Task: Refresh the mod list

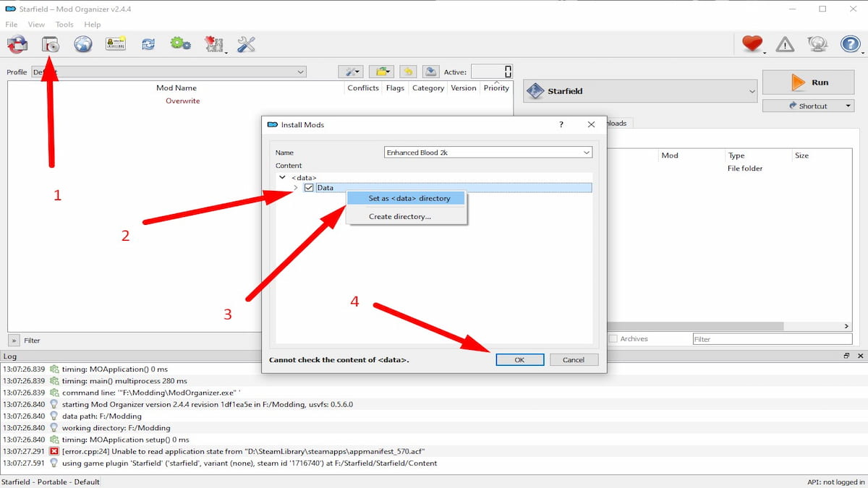Action: coord(148,44)
